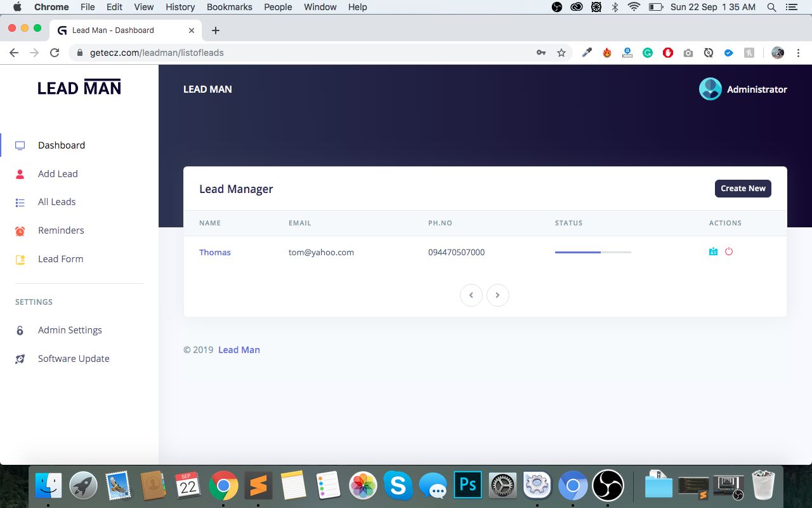Screen dimensions: 812x508
Task: Open Add Lead in the sidebar
Action: point(58,174)
